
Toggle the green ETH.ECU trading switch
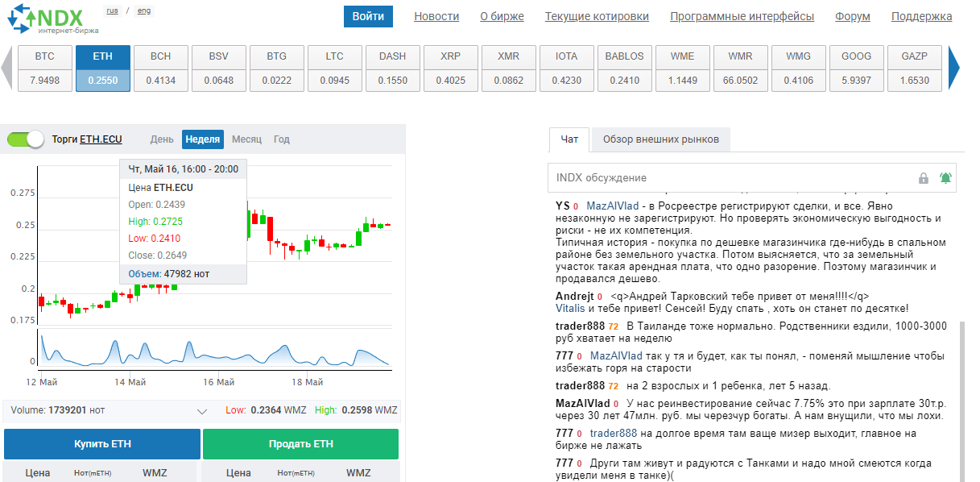click(26, 139)
